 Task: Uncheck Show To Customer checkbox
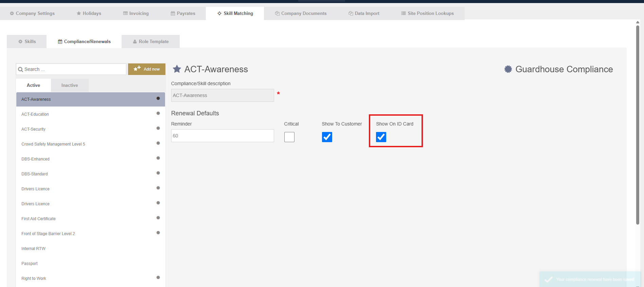point(327,137)
